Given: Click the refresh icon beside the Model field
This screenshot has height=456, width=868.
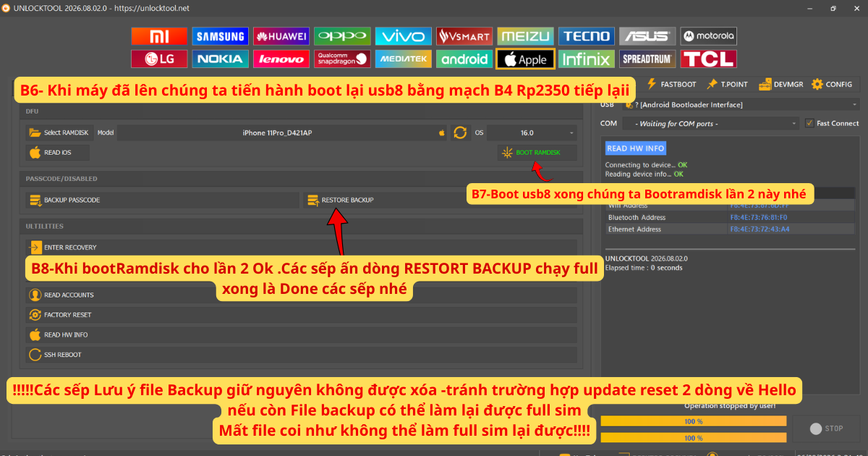Looking at the screenshot, I should pyautogui.click(x=460, y=132).
